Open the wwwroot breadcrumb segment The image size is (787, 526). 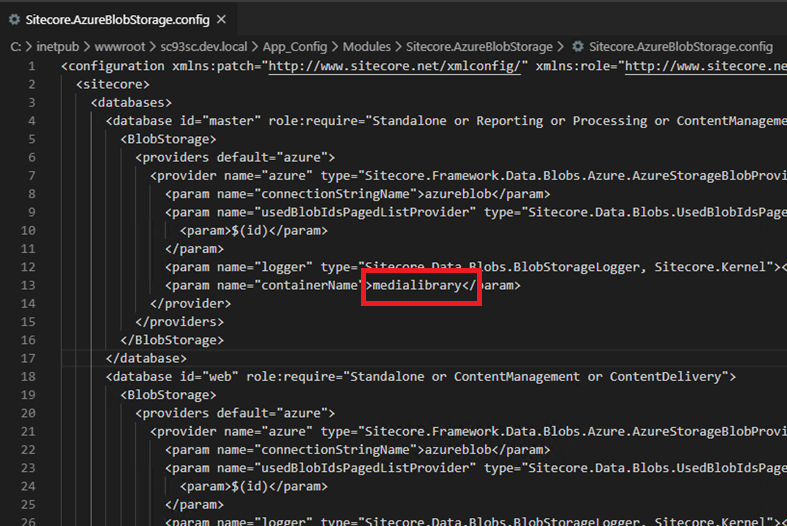click(x=119, y=47)
